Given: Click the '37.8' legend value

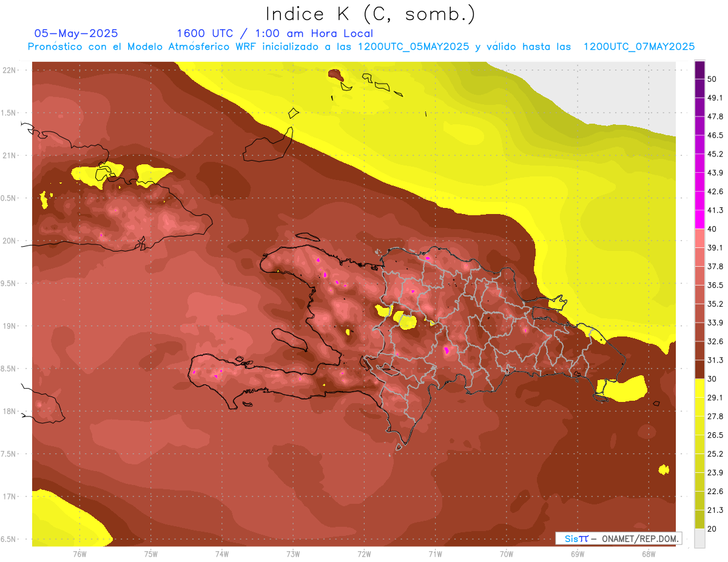Looking at the screenshot, I should pos(715,267).
